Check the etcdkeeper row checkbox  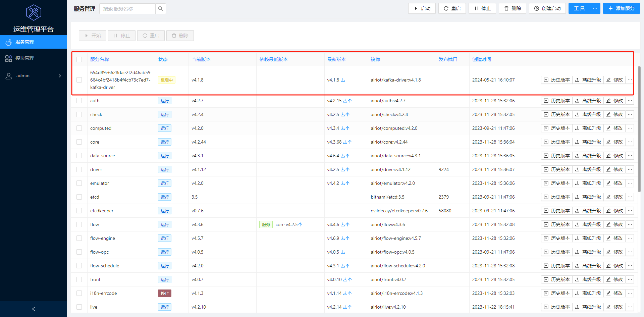coord(79,211)
